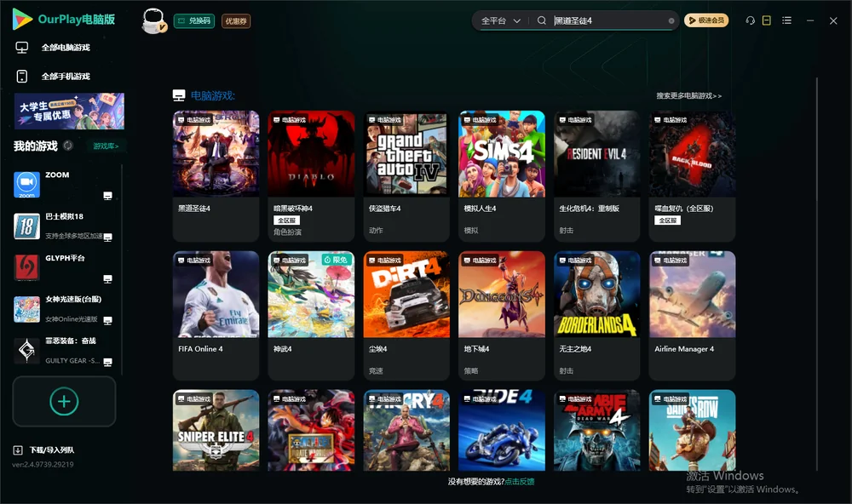Open the Airline Manager 4 card
This screenshot has width=852, height=504.
[x=692, y=316]
